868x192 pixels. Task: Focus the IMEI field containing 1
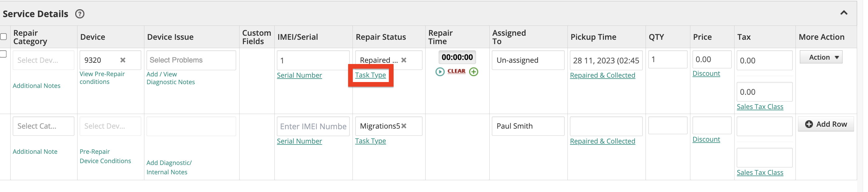(313, 60)
